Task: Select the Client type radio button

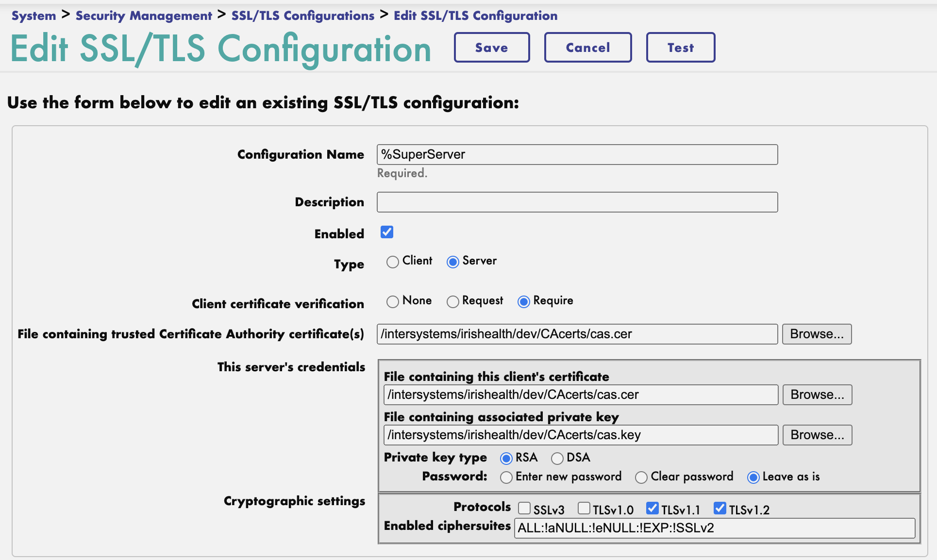Action: [x=392, y=262]
